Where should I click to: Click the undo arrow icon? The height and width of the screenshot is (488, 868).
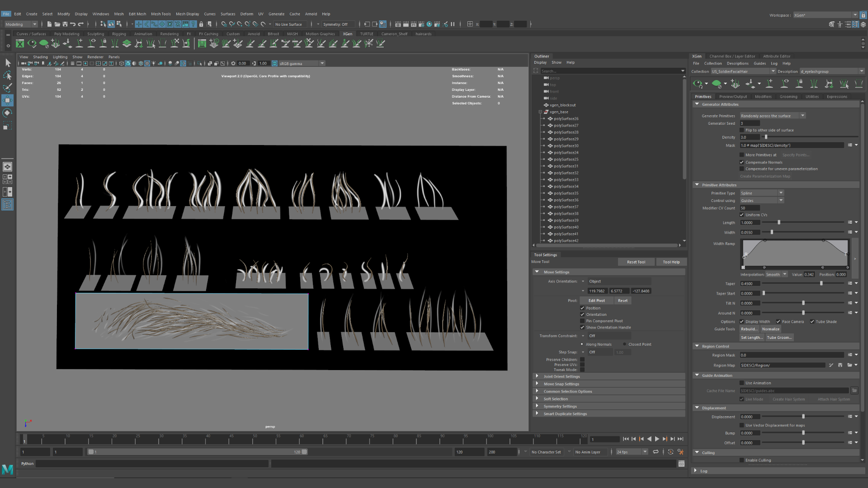[73, 24]
